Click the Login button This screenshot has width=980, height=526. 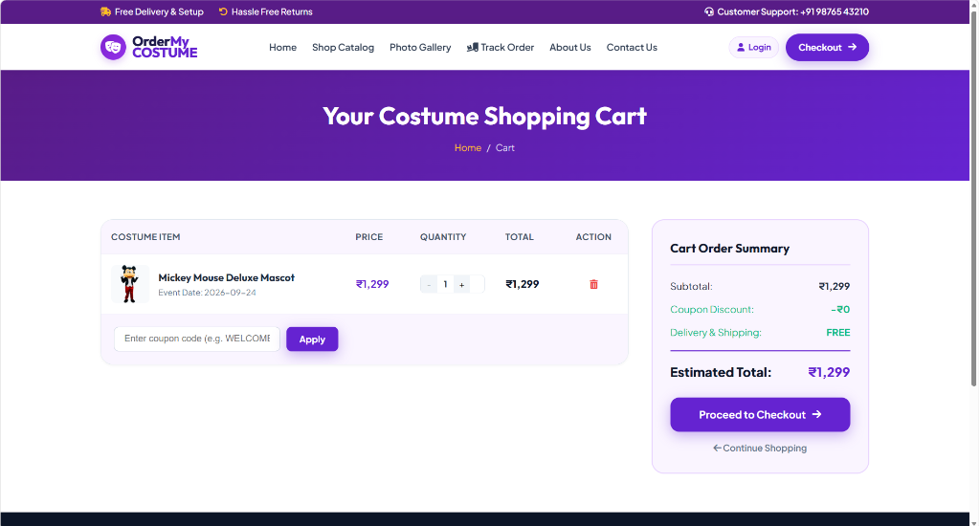click(754, 48)
